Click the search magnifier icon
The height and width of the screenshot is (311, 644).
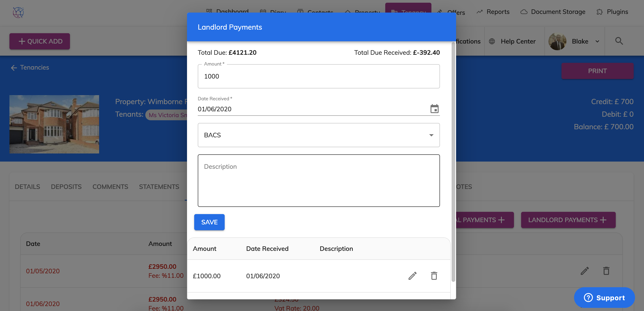click(x=619, y=41)
